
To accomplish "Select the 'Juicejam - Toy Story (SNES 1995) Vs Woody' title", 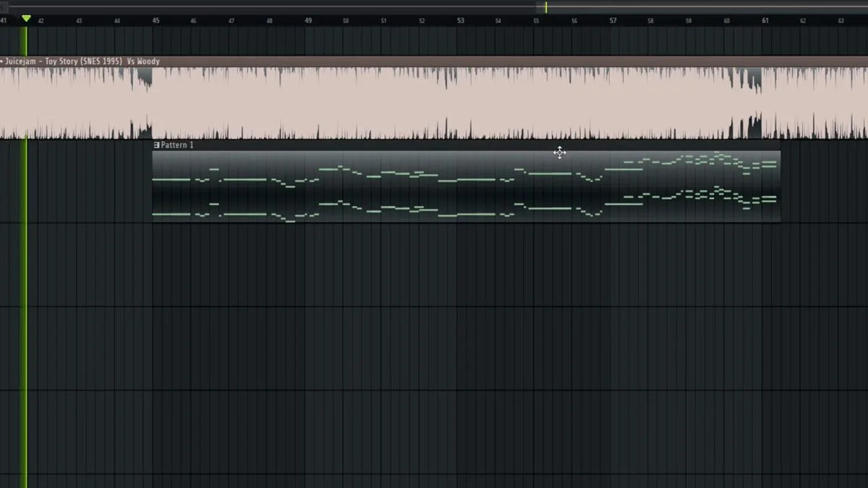I will (82, 61).
